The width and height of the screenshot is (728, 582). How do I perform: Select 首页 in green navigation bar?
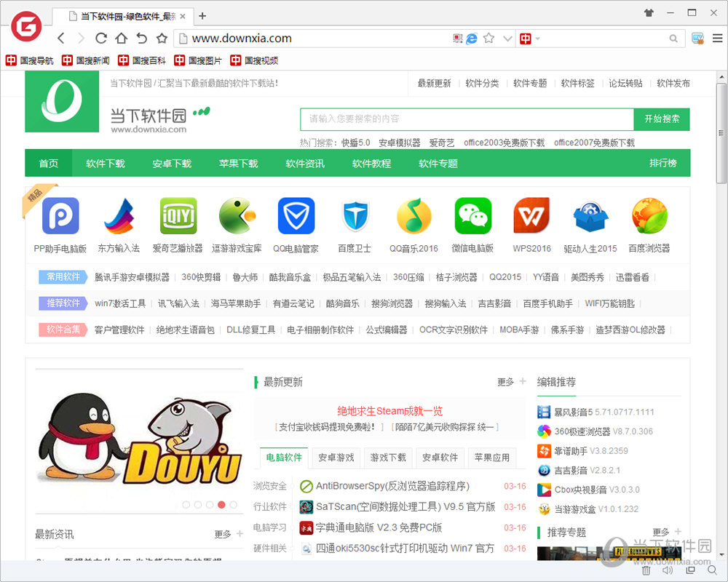click(48, 163)
